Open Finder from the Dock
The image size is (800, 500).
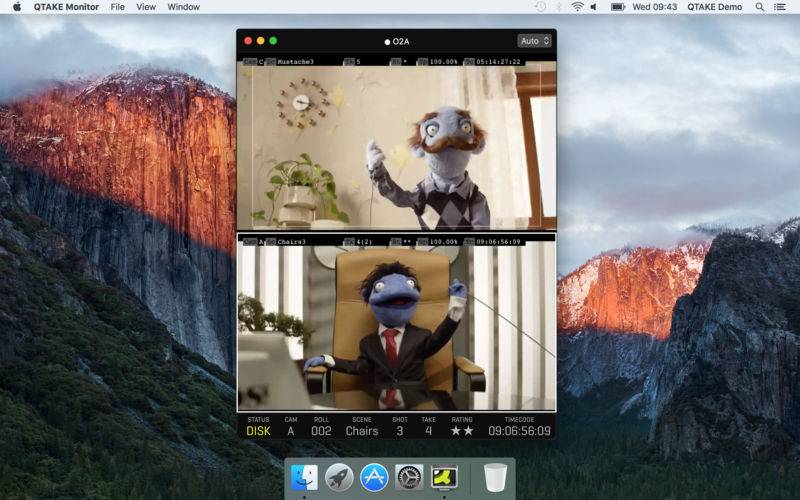pos(304,478)
